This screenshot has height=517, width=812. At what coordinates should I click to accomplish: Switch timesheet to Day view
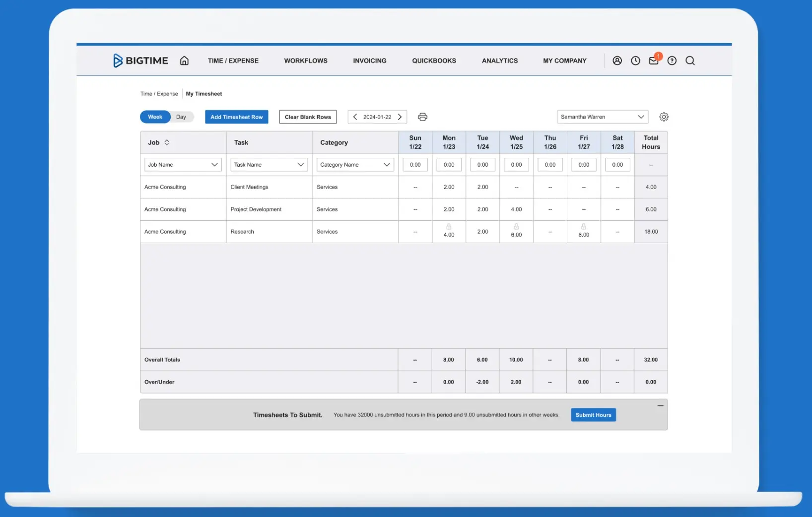tap(181, 117)
